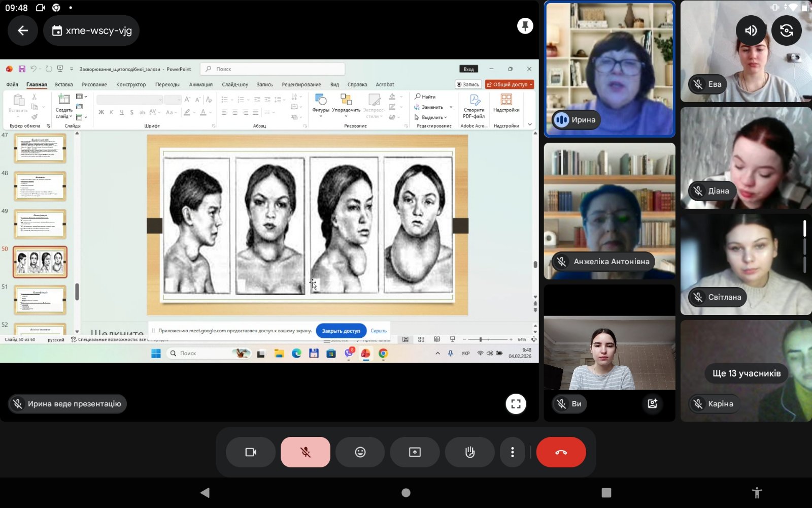
Task: Switch camera with the flip camera icon
Action: coord(786,30)
